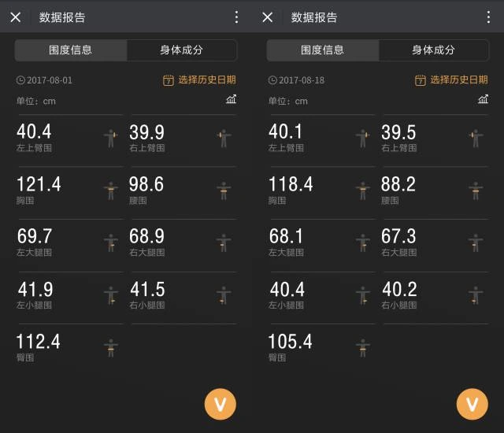Tap the body figure icon beside 112.4 臀围
The image size is (504, 433).
(x=111, y=347)
